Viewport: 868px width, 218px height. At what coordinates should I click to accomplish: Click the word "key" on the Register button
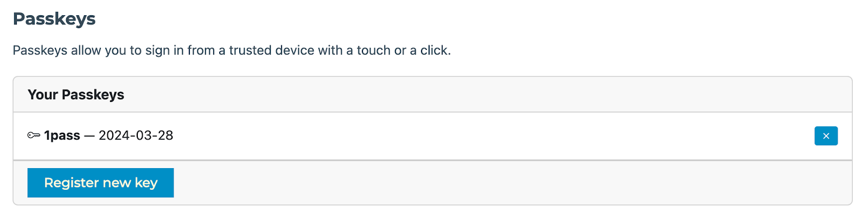pos(146,183)
